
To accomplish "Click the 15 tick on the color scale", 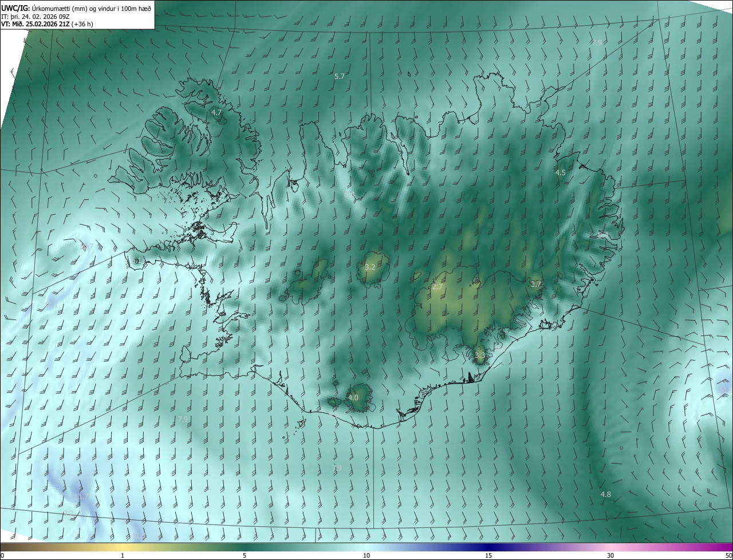I will pyautogui.click(x=488, y=556).
